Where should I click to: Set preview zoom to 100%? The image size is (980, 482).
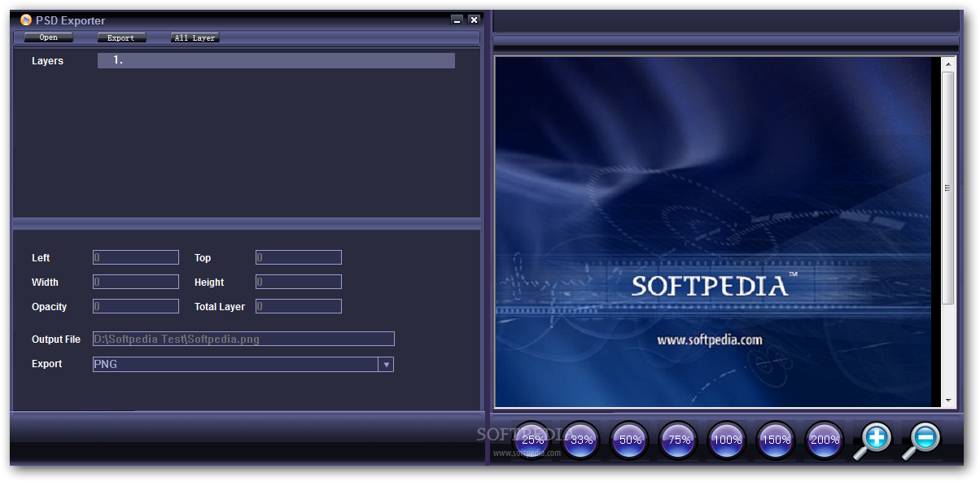(x=728, y=440)
